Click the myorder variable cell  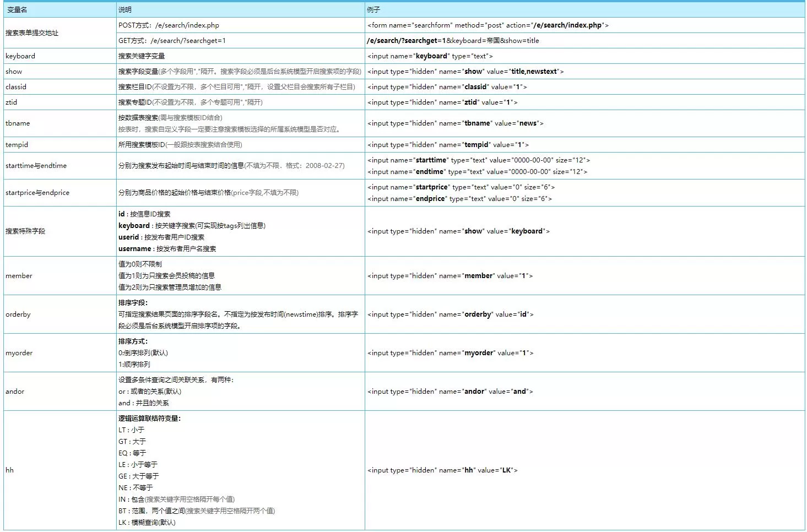click(59, 353)
